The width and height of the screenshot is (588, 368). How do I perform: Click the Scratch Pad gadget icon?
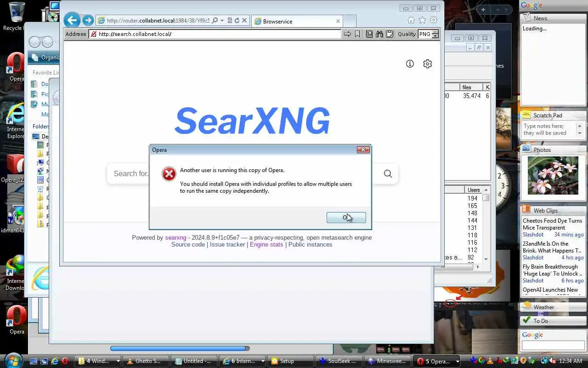tap(526, 115)
